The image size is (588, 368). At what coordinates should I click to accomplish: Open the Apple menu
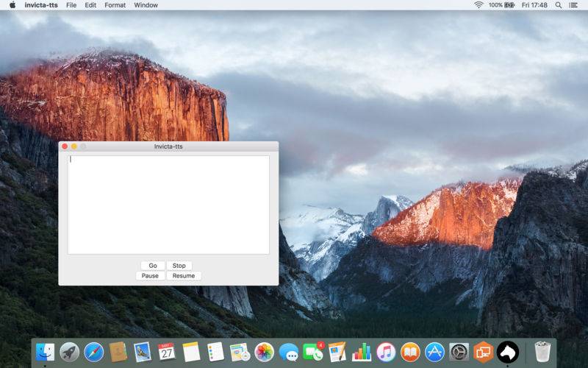click(12, 5)
